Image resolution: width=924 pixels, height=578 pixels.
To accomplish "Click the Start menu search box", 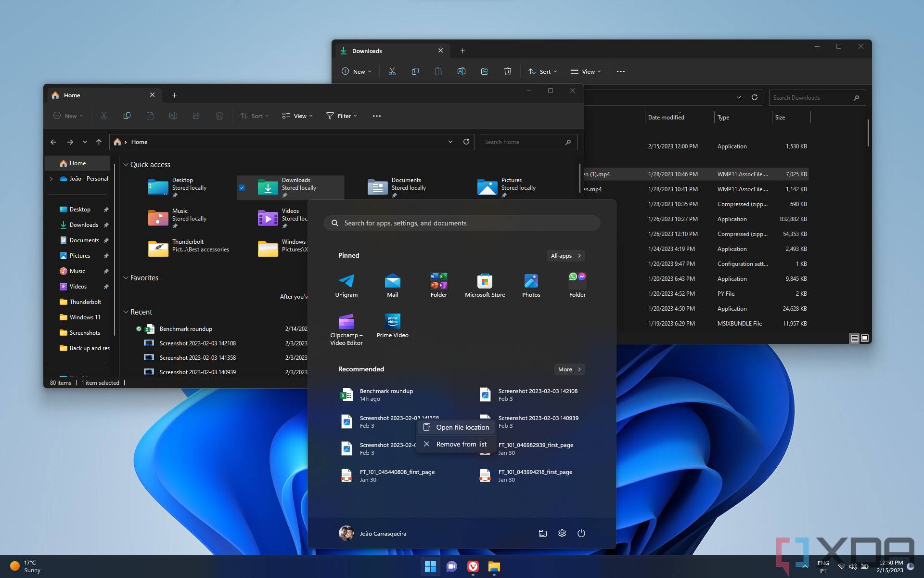I will pyautogui.click(x=462, y=223).
